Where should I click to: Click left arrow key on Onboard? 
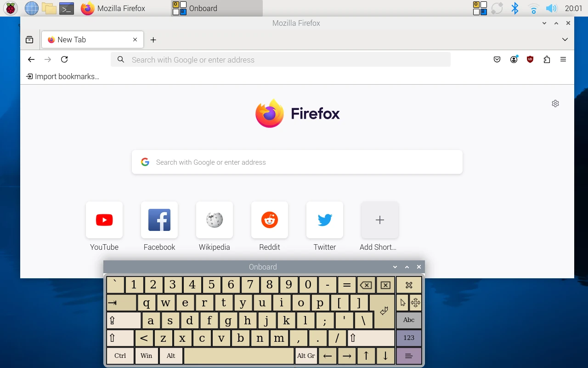327,356
